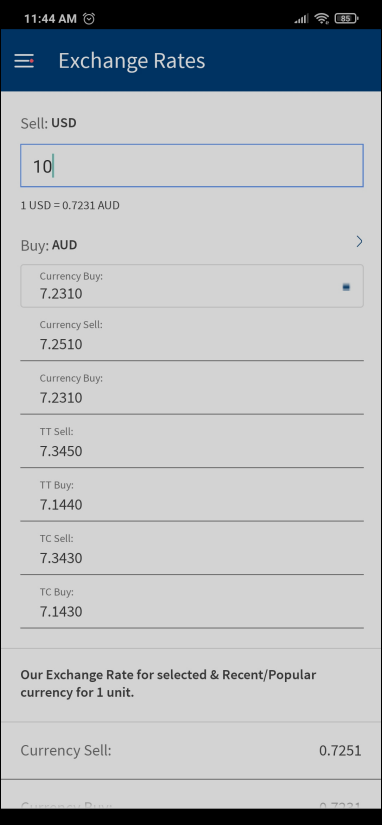382x825 pixels.
Task: Open the hamburger navigation menu
Action: [24, 61]
